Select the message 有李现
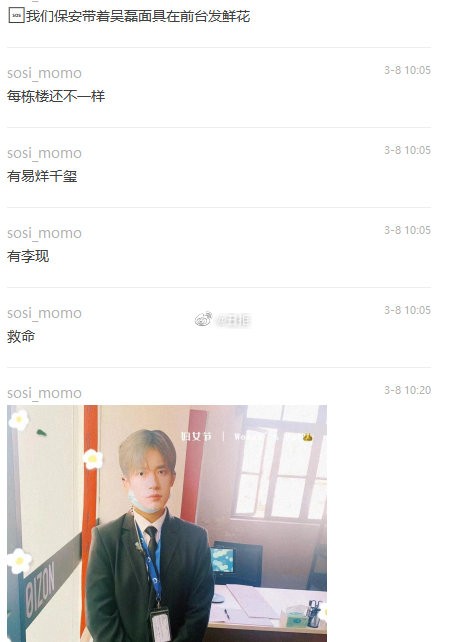 [28, 256]
